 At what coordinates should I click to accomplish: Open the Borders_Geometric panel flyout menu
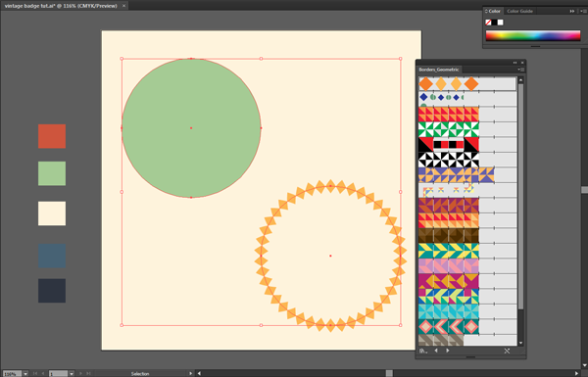(521, 70)
